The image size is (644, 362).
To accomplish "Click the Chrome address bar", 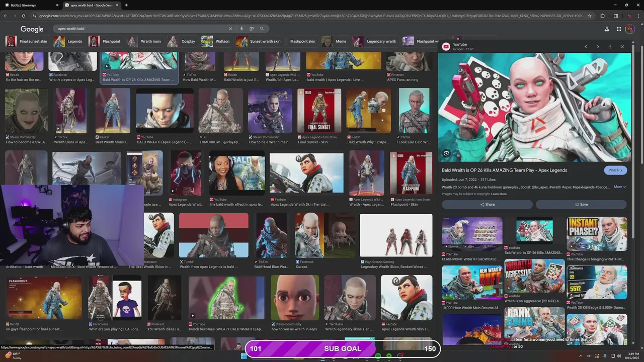I will click(x=312, y=16).
